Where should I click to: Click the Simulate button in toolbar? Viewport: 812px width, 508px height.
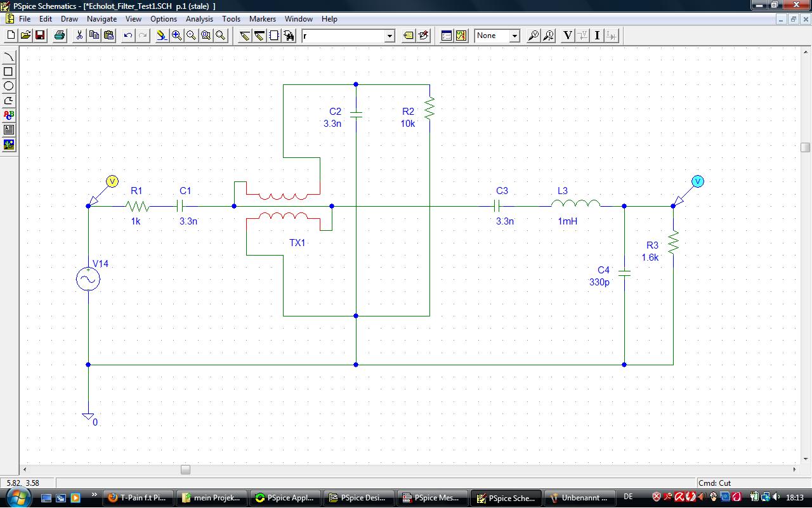(x=461, y=36)
